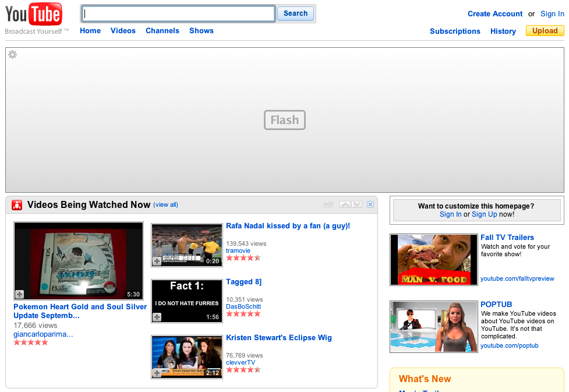Close the Videos Being Watched Now module
The image size is (569, 392).
[370, 204]
